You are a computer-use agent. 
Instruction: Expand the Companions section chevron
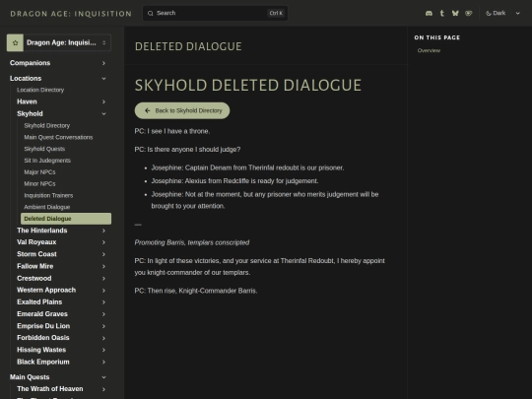[x=103, y=63]
